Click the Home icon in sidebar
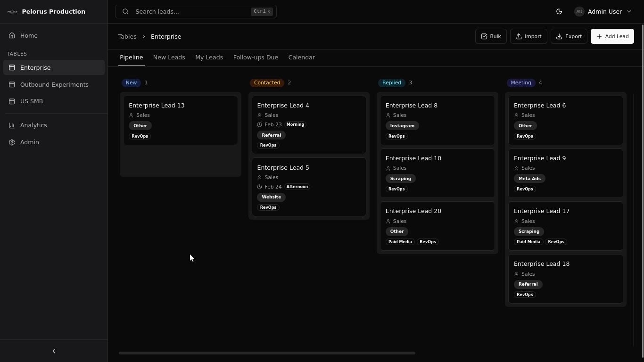Image resolution: width=644 pixels, height=362 pixels. coord(12,35)
